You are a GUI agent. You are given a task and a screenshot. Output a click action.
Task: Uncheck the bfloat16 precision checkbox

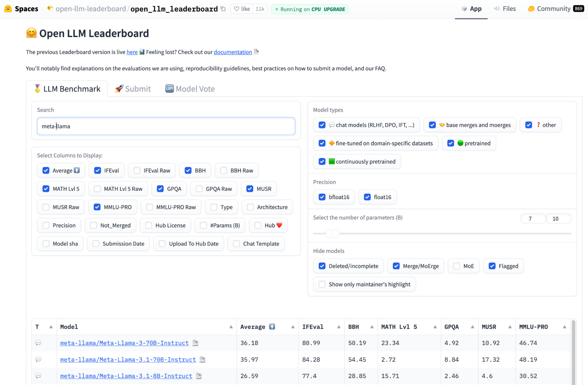click(x=322, y=197)
